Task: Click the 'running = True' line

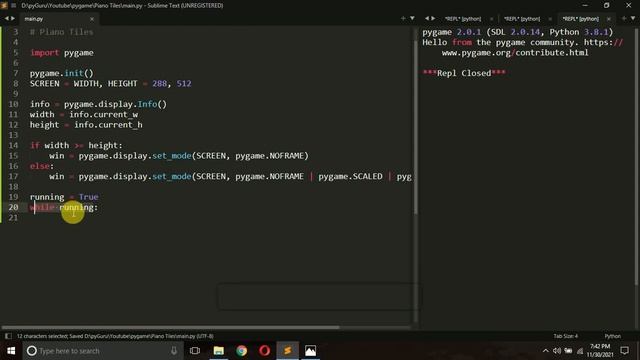Action: coord(64,197)
